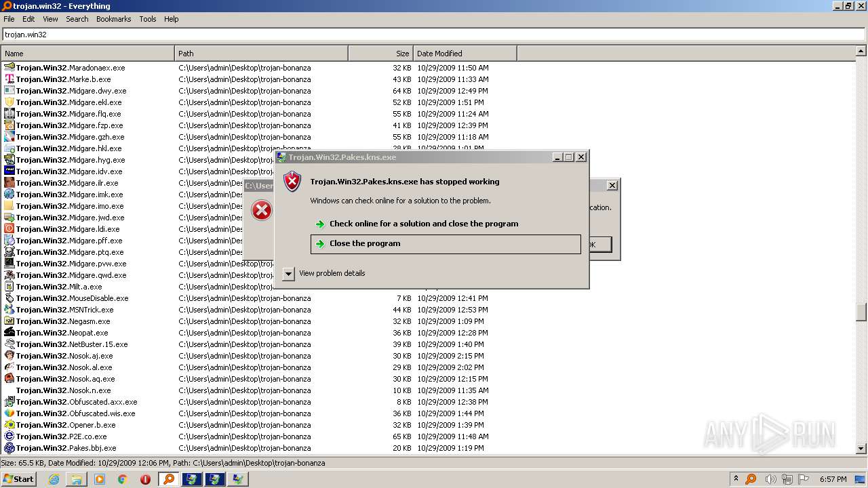Click the Trojan.Win32.Maradonaex.exe file icon

click(9, 68)
